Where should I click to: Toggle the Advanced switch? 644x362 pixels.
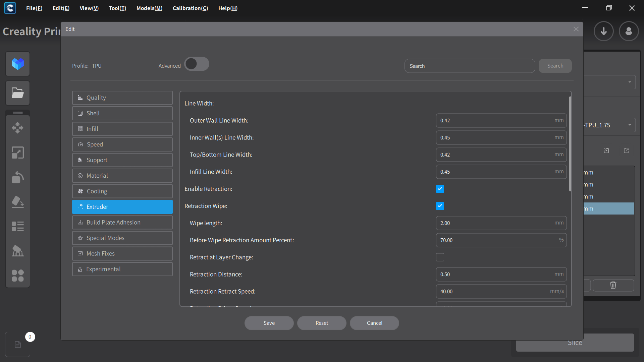197,64
